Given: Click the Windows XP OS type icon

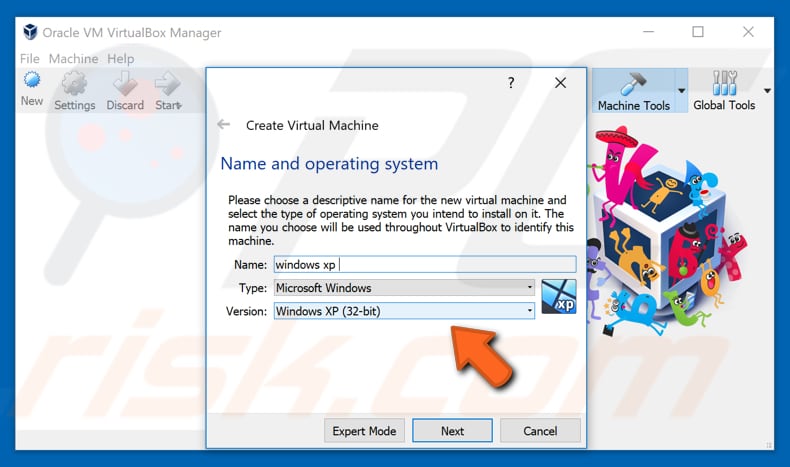Looking at the screenshot, I should pyautogui.click(x=558, y=297).
